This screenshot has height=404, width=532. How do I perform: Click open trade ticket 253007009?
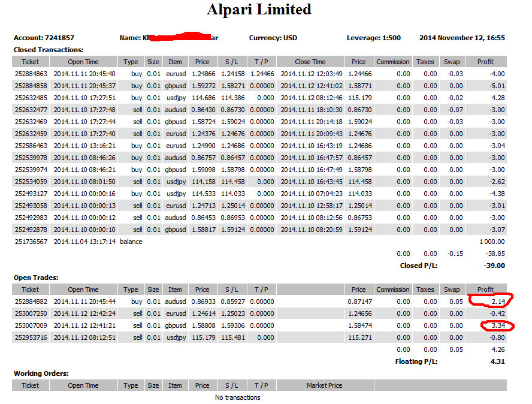[x=31, y=325]
